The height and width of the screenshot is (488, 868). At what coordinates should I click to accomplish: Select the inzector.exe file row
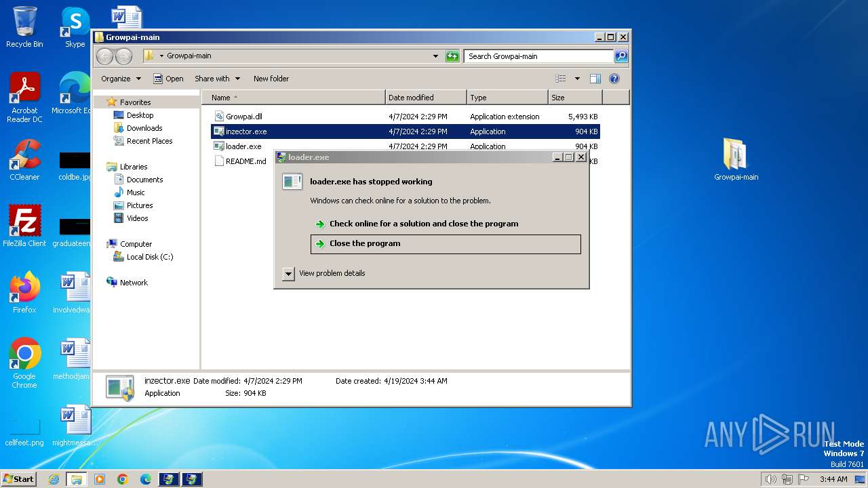(406, 131)
